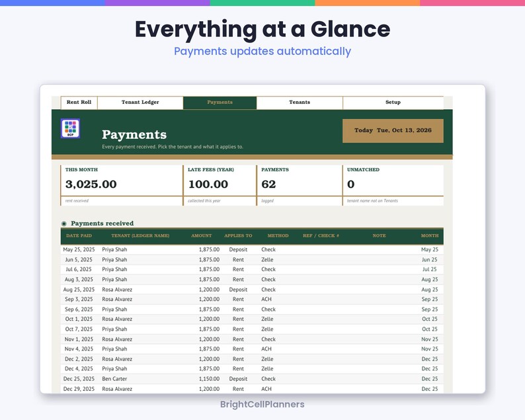Viewport: 525px width, 420px height.
Task: Click the Jun 25 month cell
Action: 430,259
